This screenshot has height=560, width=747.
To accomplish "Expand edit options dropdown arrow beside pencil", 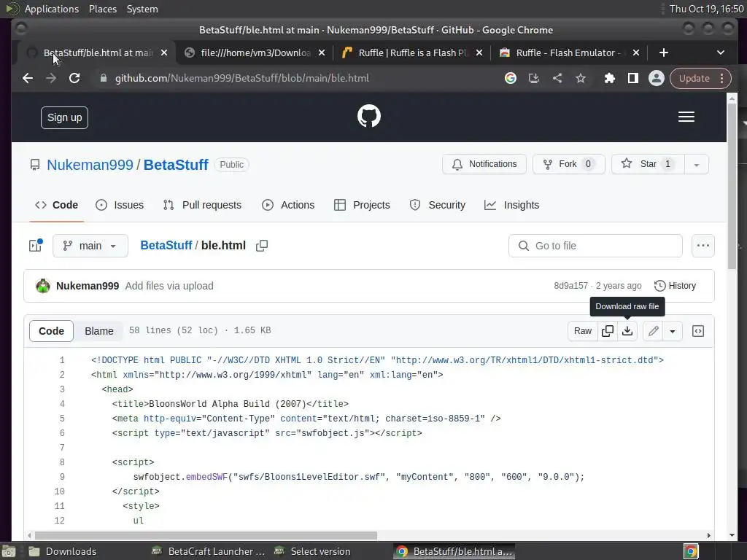I will 672,331.
